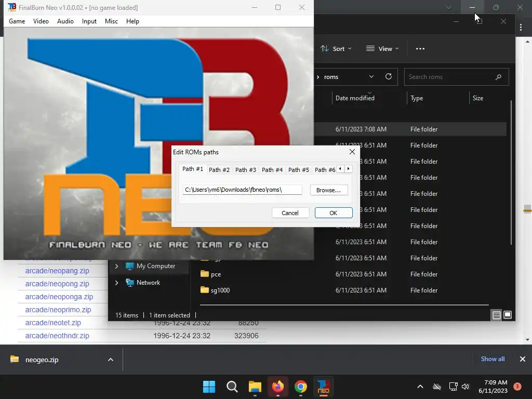Open downloaded neogeo.zip file

pyautogui.click(x=42, y=360)
